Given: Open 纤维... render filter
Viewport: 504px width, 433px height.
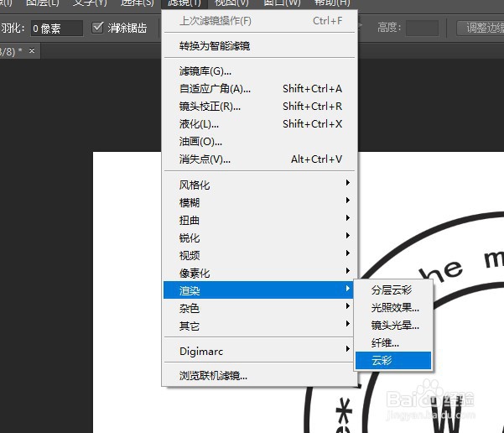Looking at the screenshot, I should tap(393, 343).
